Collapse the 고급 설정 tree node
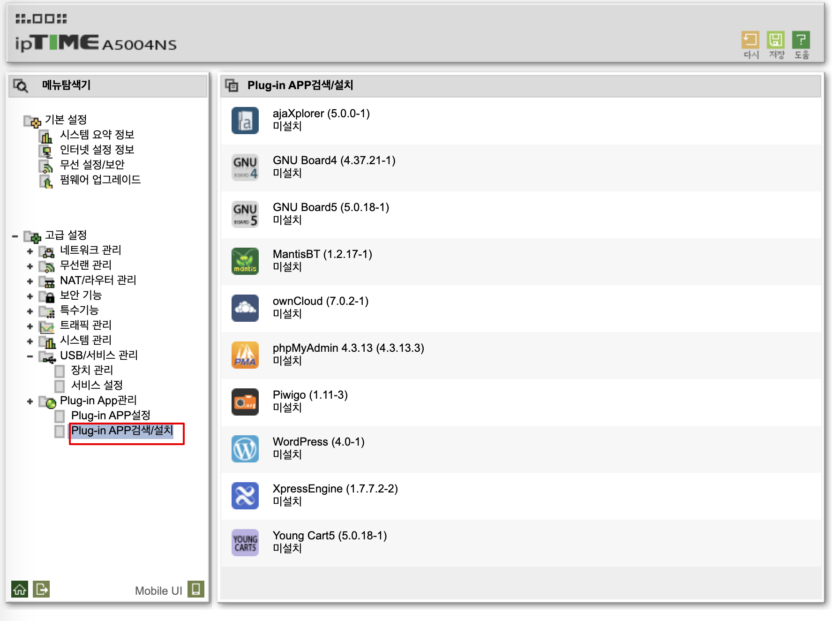 click(15, 236)
